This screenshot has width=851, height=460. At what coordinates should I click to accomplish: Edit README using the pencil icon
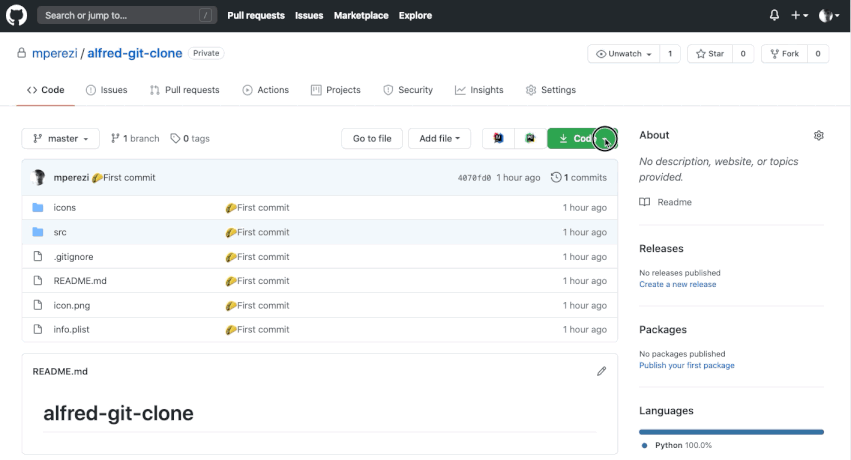tap(601, 371)
